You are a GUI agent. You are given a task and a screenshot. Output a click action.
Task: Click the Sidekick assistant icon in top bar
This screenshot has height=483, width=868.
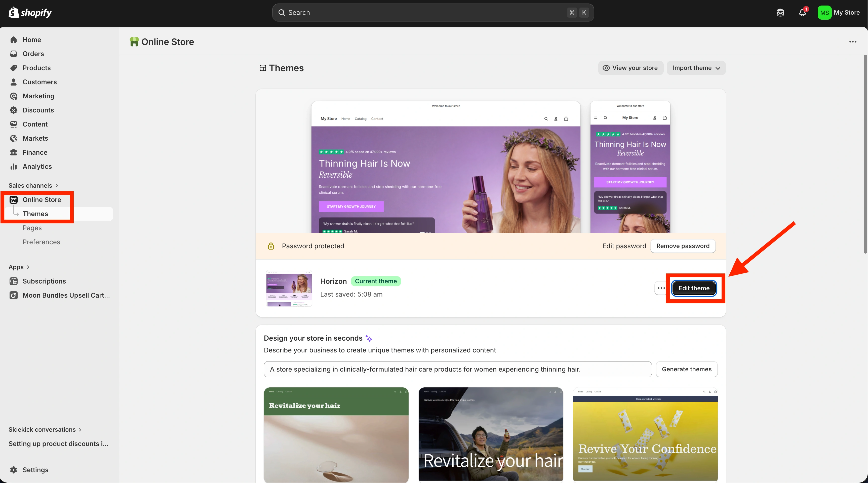(780, 13)
